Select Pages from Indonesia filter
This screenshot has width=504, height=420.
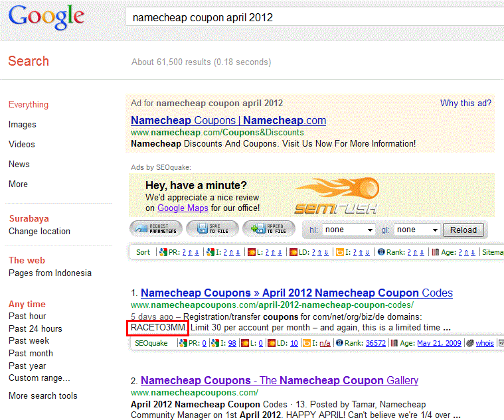click(x=50, y=273)
